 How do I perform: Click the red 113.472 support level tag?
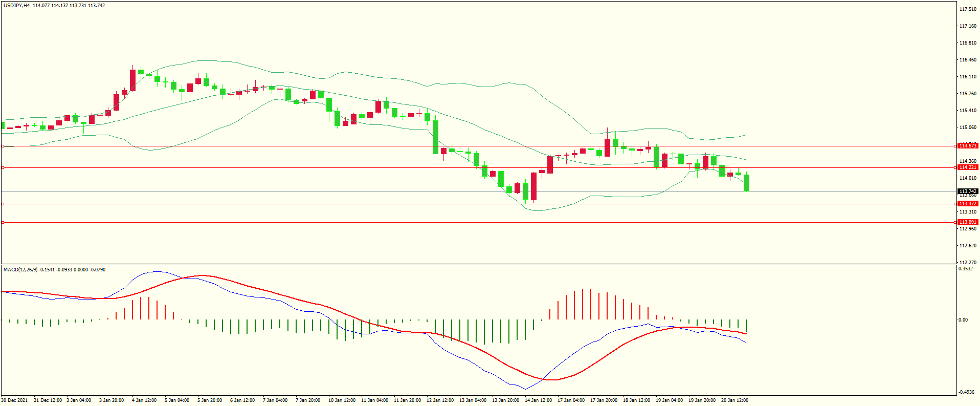point(967,204)
